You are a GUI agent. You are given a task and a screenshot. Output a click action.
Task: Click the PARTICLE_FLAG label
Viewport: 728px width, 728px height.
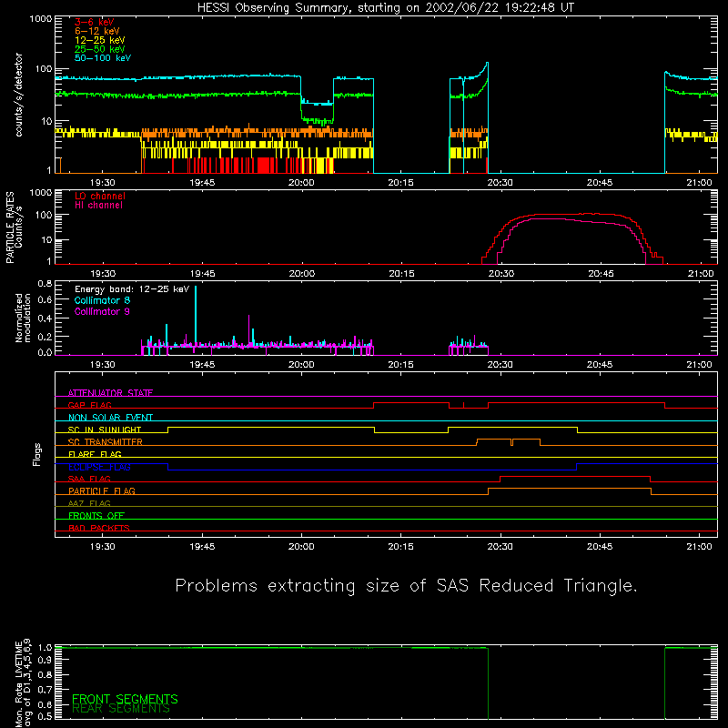click(102, 490)
